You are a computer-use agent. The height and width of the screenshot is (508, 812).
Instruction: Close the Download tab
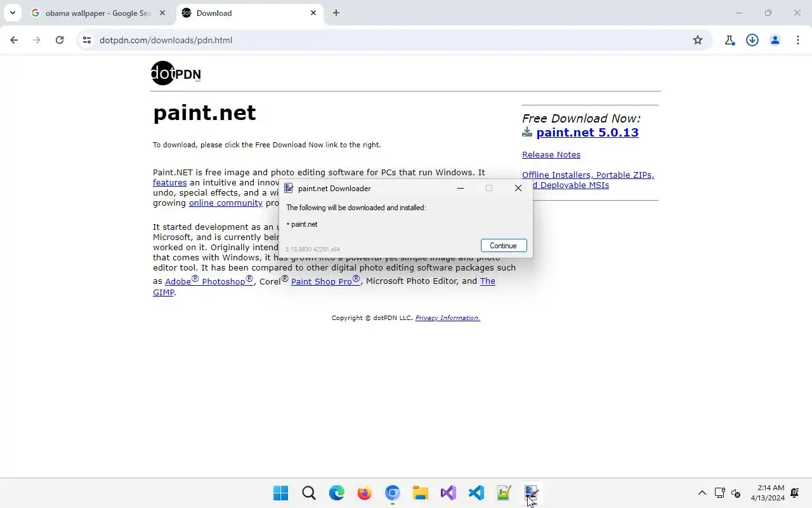[x=313, y=13]
